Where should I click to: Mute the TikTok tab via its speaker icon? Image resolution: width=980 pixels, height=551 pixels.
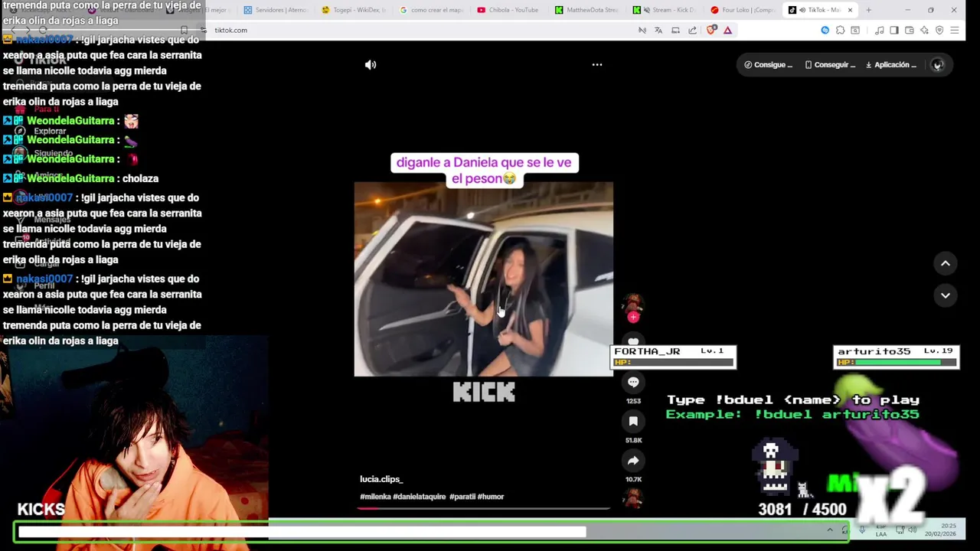pyautogui.click(x=802, y=10)
